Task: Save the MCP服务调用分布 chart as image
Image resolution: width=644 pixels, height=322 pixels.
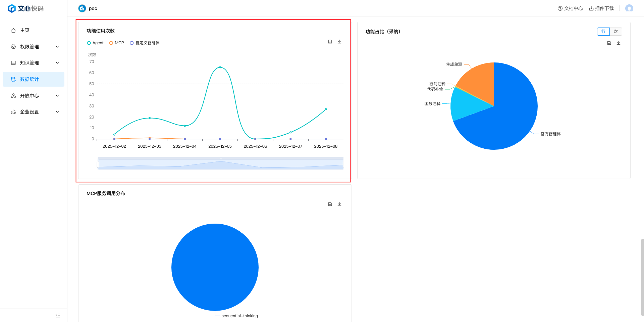Action: [x=330, y=204]
